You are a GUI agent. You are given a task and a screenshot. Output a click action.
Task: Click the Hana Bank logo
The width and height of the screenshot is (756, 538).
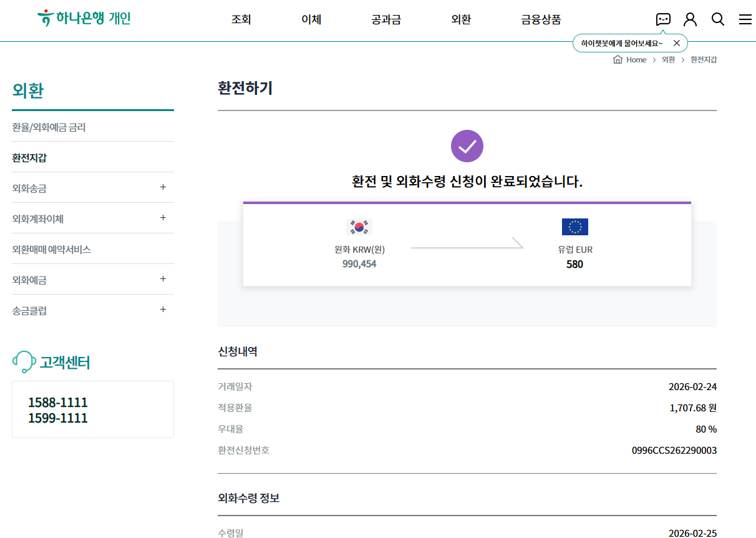click(x=84, y=18)
